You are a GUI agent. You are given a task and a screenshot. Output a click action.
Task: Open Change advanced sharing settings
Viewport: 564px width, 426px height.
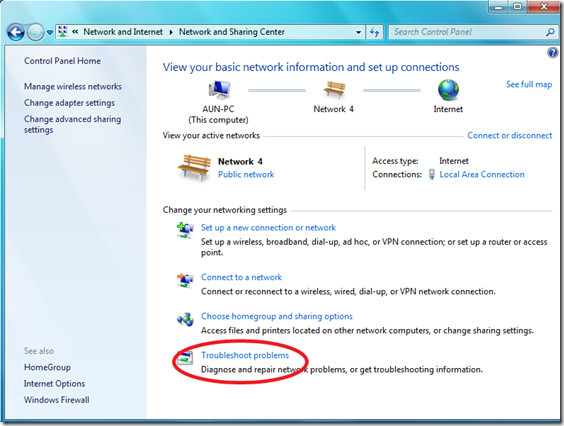72,124
